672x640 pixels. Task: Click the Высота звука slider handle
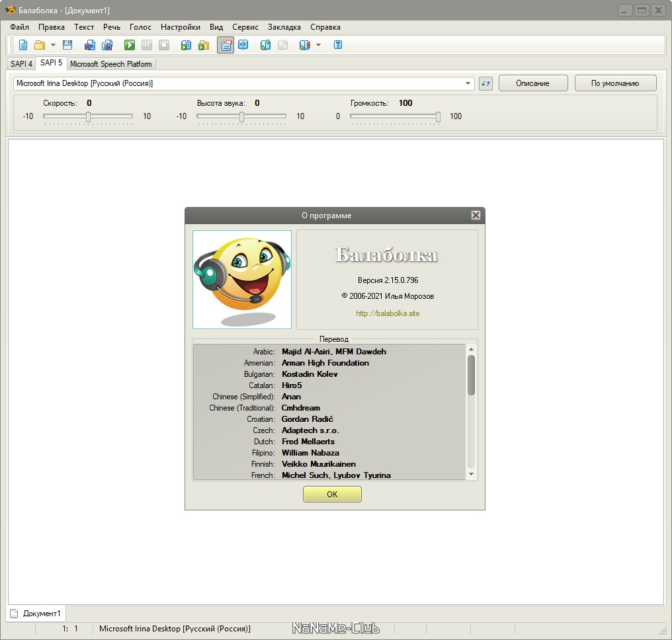241,116
